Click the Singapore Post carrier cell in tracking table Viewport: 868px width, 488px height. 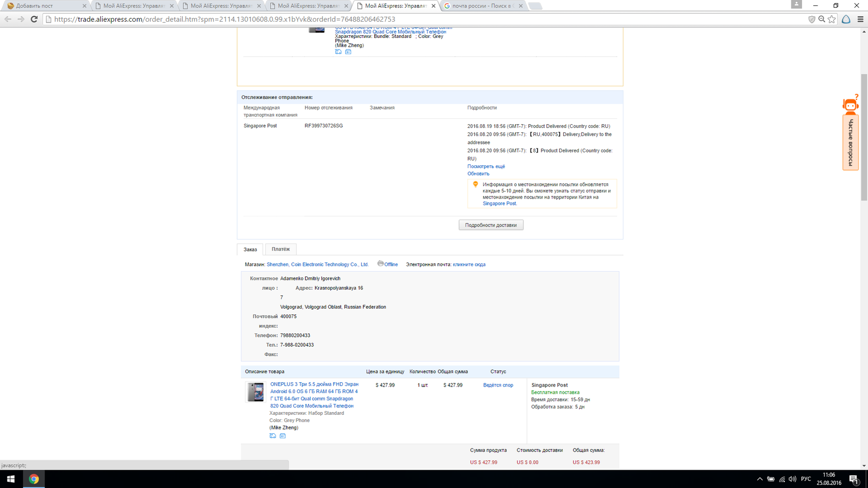tap(260, 126)
